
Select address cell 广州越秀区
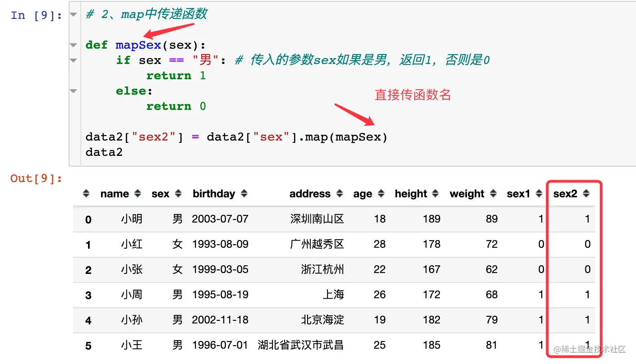coord(317,244)
